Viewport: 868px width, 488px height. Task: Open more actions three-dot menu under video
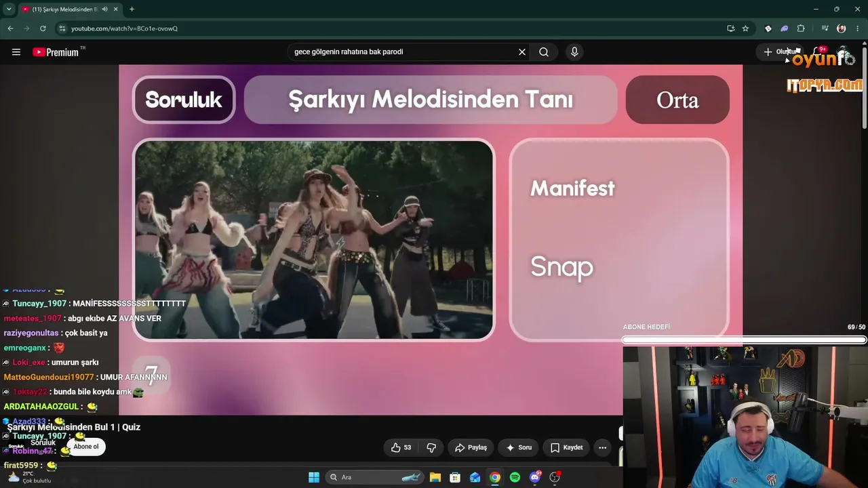[x=602, y=447]
